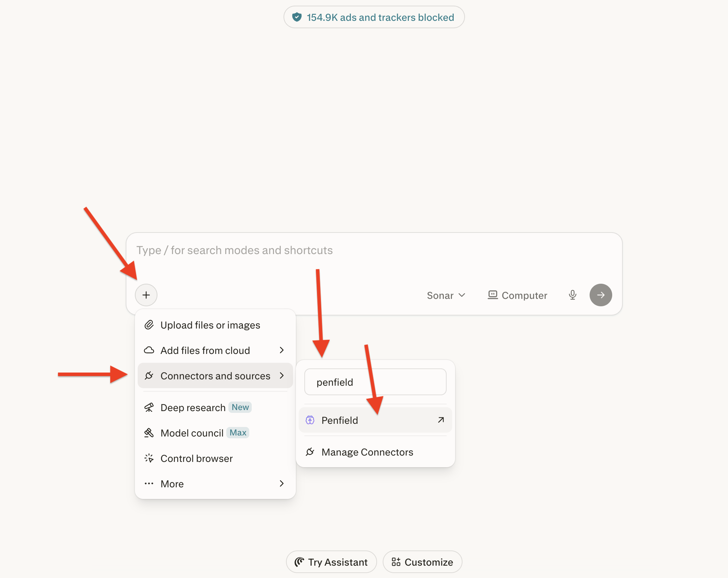Open Penfield via external arrow icon
The image size is (728, 578).
point(441,420)
